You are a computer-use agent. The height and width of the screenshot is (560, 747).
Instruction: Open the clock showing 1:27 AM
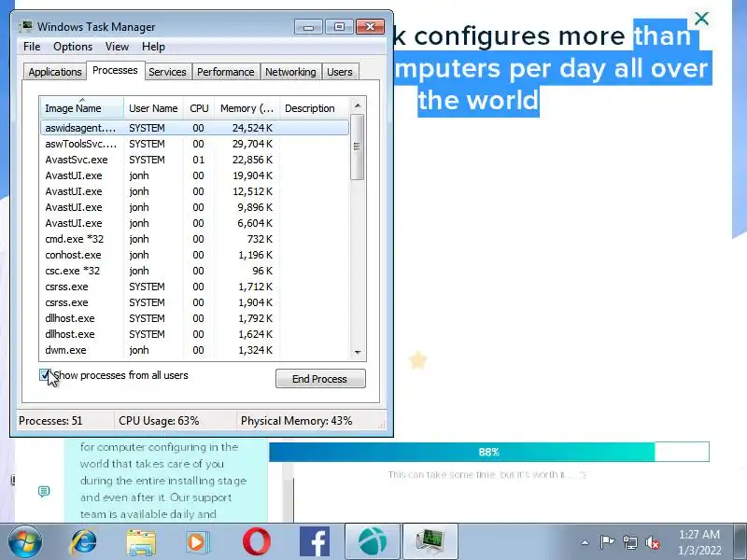click(x=698, y=542)
